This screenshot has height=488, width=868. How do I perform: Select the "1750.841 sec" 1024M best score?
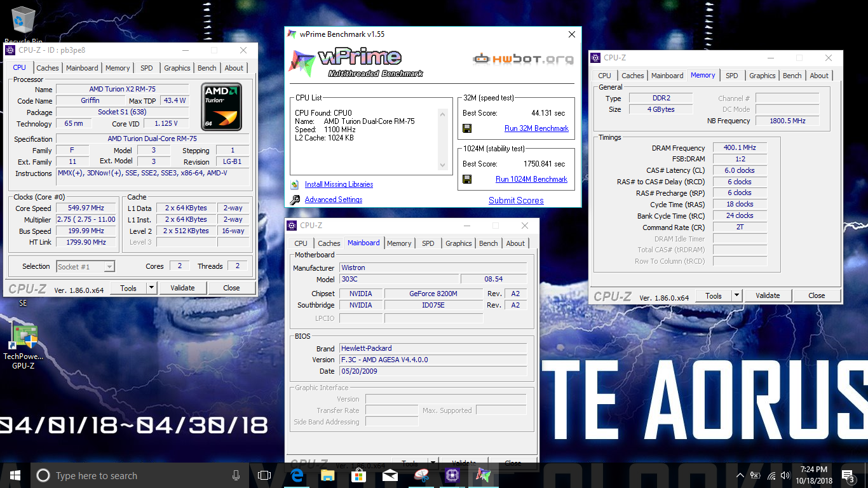(544, 164)
